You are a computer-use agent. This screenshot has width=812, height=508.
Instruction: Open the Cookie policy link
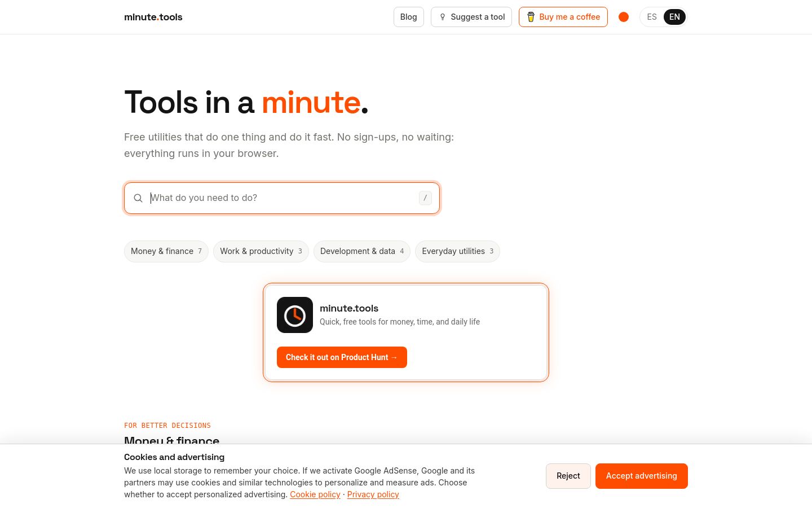[x=315, y=494]
